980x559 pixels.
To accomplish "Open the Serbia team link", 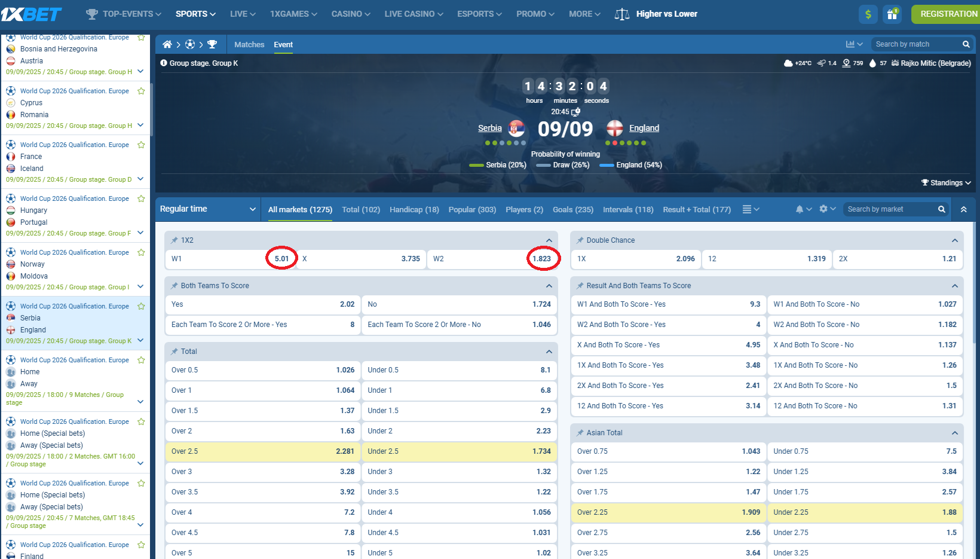I will 490,128.
